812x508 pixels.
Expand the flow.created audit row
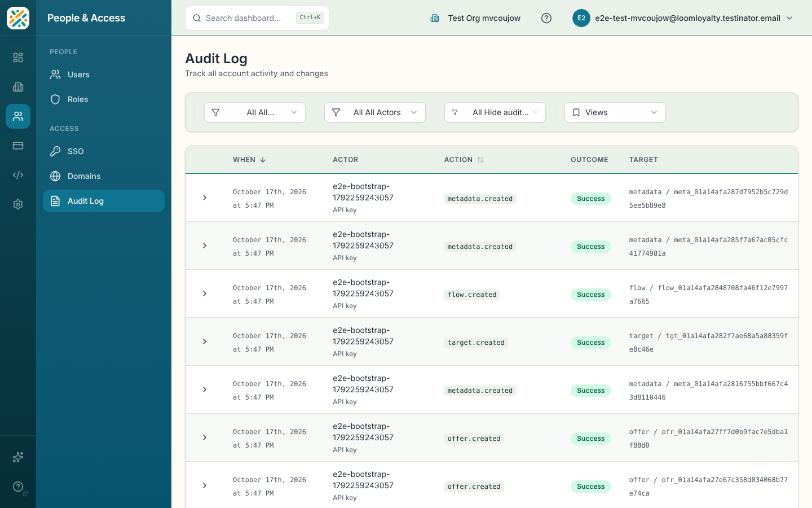205,294
